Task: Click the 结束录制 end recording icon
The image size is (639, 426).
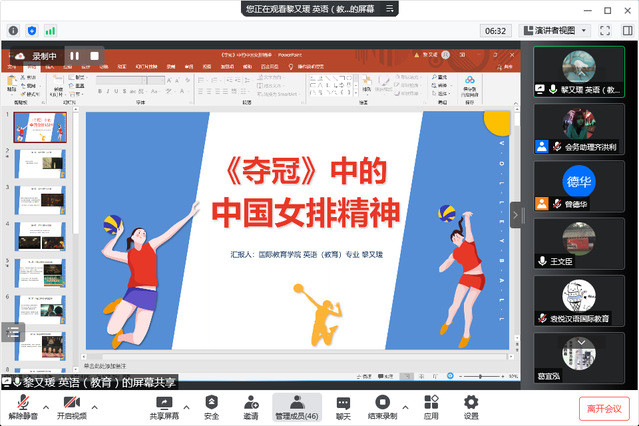Action: tap(381, 402)
